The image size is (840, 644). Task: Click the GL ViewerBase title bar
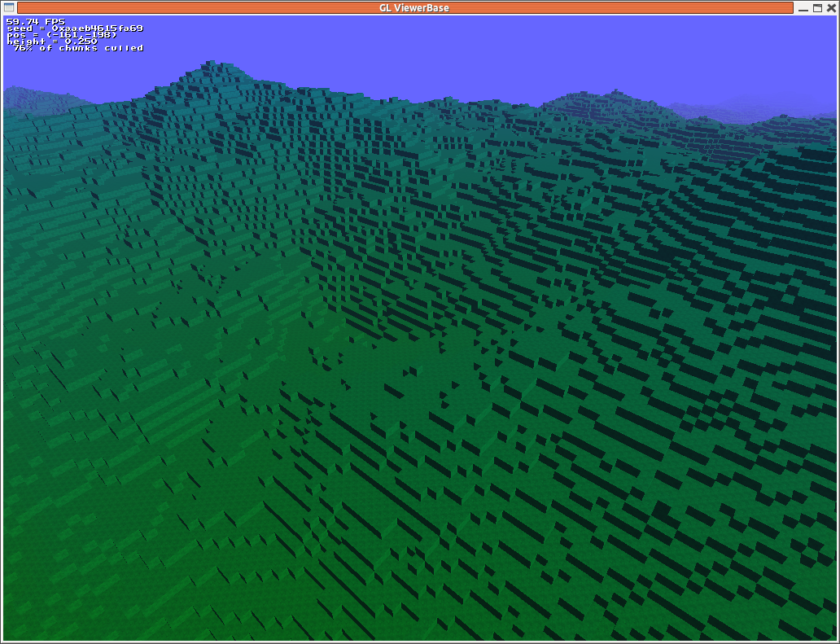pos(405,7)
